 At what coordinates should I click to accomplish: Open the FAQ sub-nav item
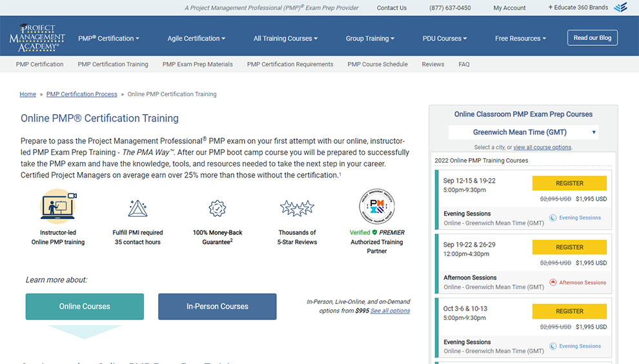[464, 65]
